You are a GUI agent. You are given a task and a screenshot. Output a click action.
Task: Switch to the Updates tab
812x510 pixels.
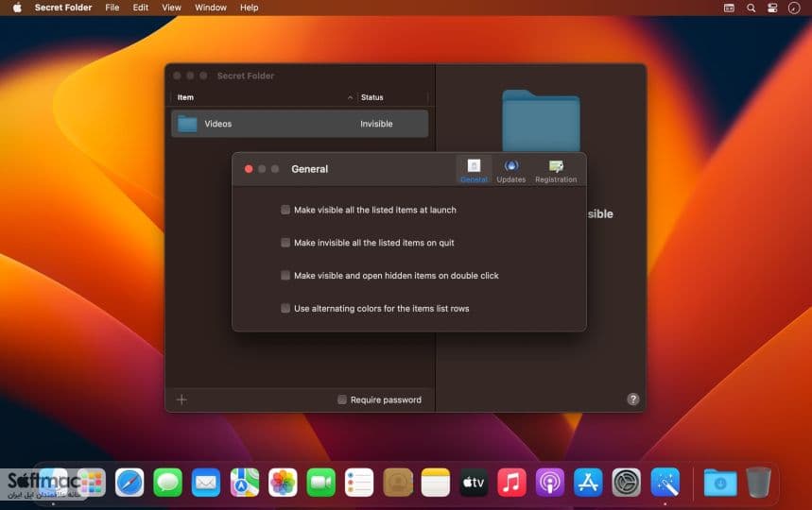pos(511,171)
